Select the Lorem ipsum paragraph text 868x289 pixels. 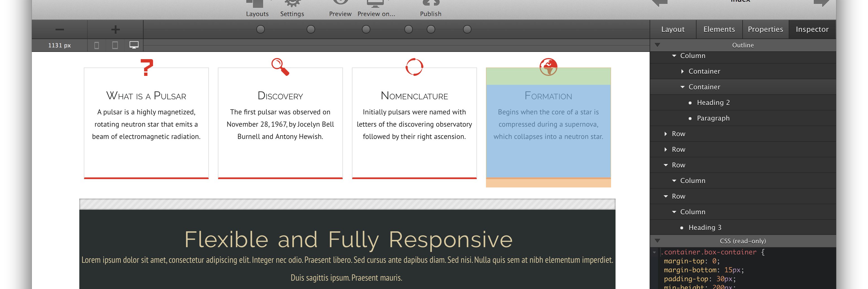pyautogui.click(x=347, y=268)
